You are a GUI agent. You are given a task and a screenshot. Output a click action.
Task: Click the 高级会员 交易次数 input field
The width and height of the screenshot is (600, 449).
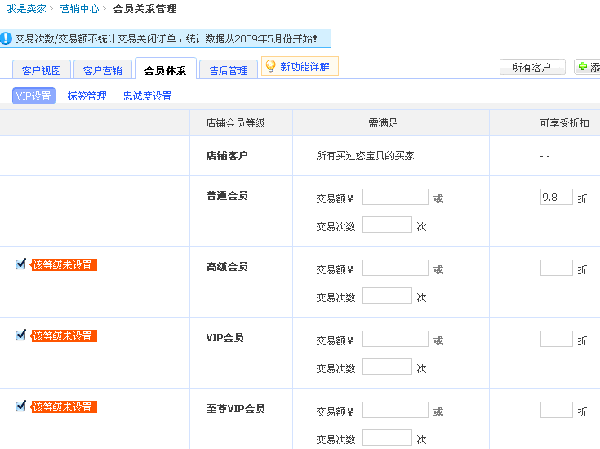coord(387,296)
